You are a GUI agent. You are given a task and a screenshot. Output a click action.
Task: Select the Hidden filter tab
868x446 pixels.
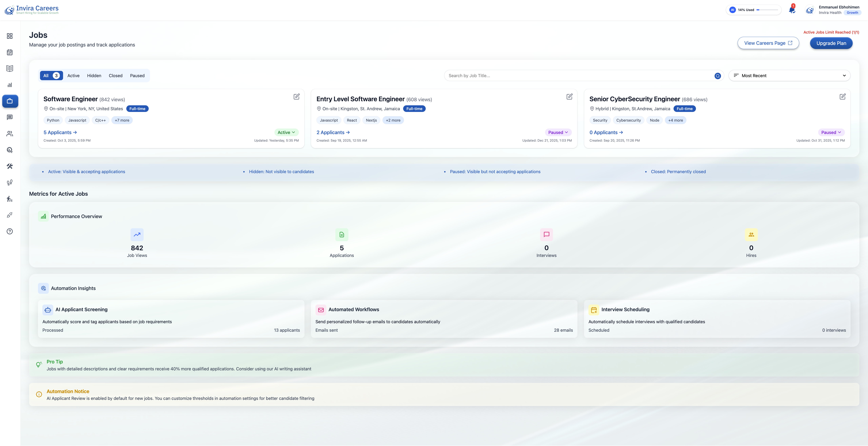click(94, 75)
